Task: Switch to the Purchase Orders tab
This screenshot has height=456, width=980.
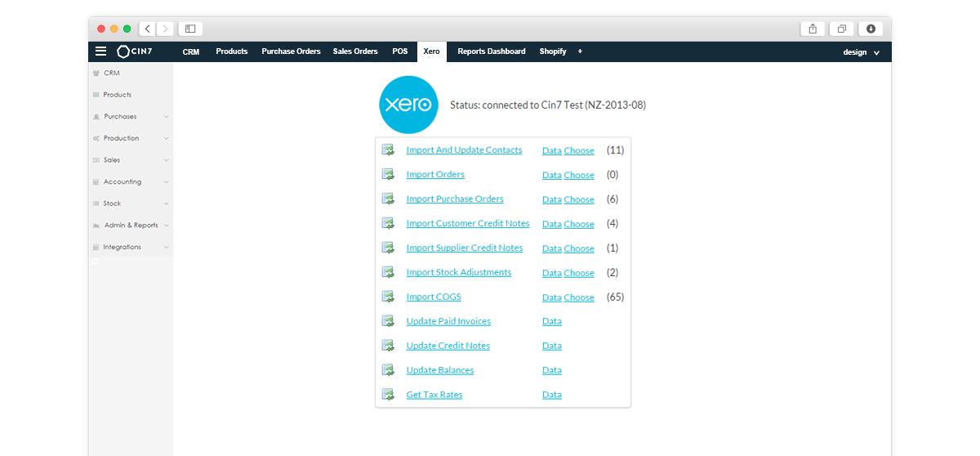Action: click(291, 51)
